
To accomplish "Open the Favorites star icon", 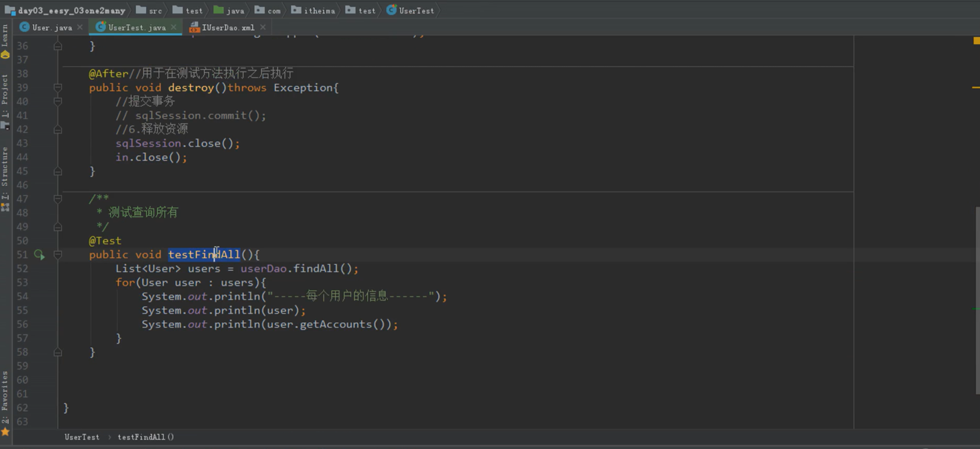I will [x=5, y=432].
